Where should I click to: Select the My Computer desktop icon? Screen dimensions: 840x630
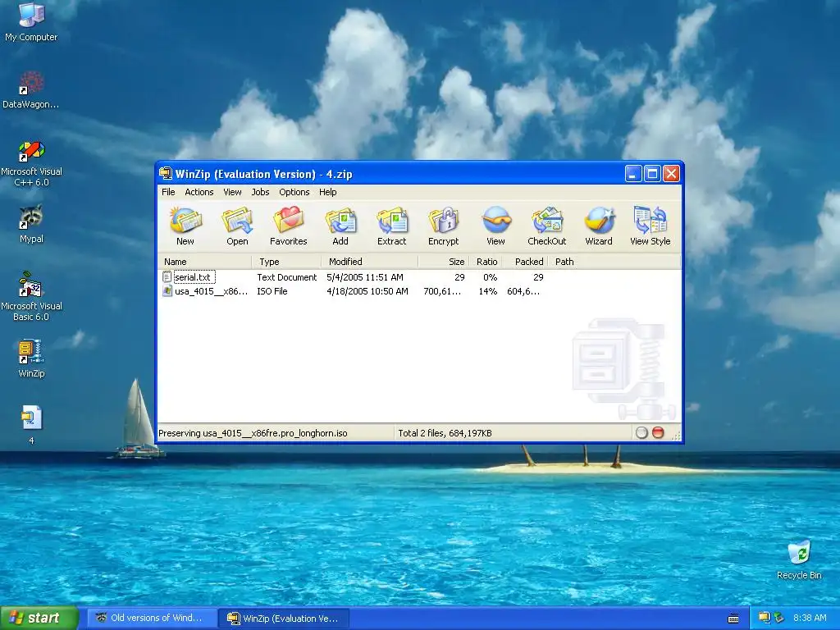[31, 22]
